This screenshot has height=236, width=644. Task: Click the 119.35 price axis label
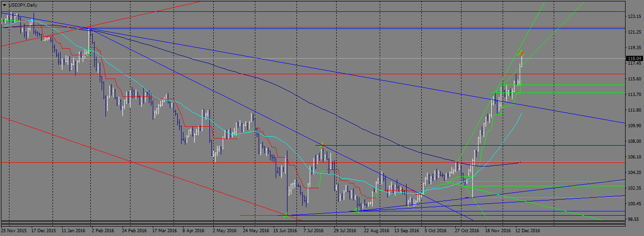(634, 48)
